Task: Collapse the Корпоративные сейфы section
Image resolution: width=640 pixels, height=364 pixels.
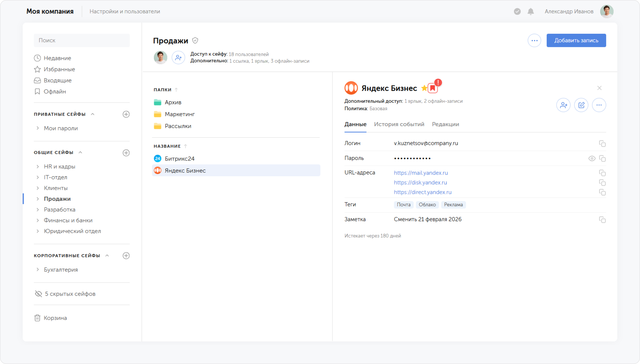Action: point(107,255)
